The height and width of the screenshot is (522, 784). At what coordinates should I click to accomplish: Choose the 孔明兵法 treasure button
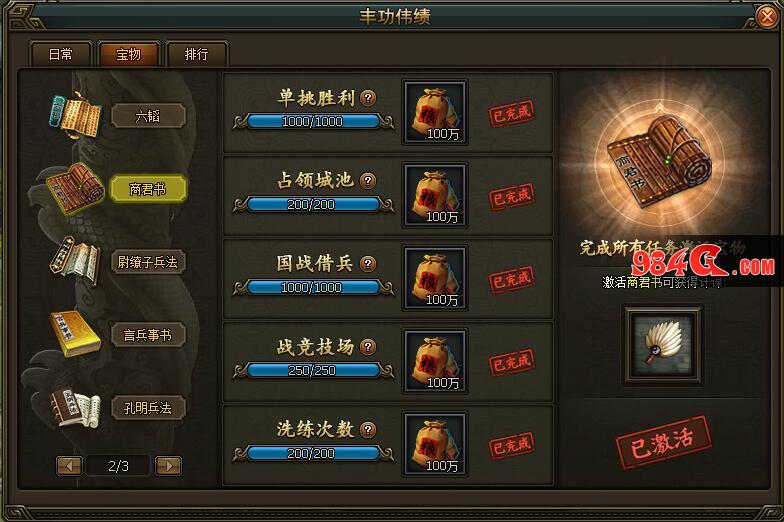click(148, 408)
